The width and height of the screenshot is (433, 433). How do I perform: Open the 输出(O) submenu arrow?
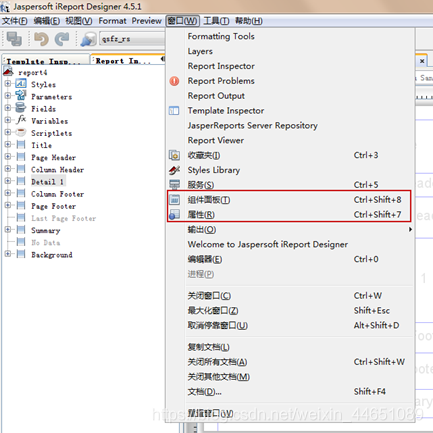(410, 229)
